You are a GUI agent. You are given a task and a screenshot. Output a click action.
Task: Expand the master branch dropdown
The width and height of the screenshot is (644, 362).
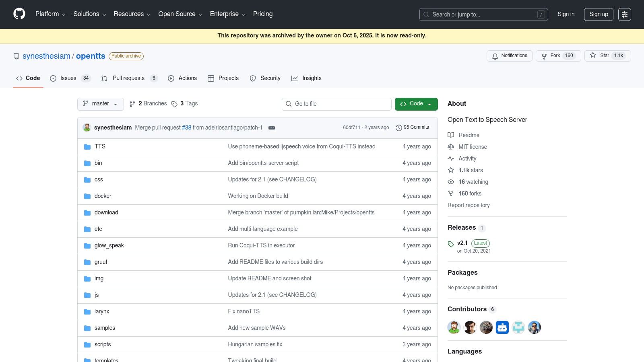(x=100, y=104)
